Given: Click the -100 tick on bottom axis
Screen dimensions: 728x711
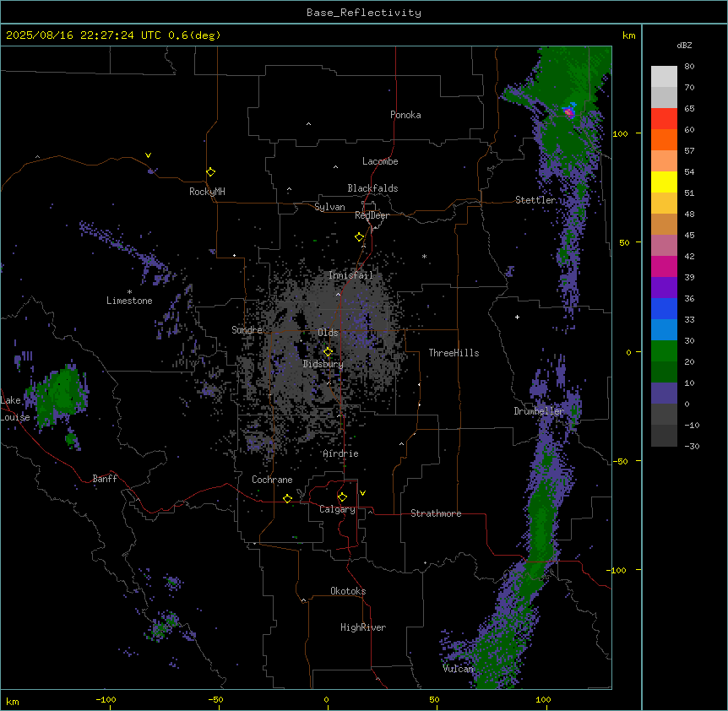Looking at the screenshot, I should (x=106, y=699).
